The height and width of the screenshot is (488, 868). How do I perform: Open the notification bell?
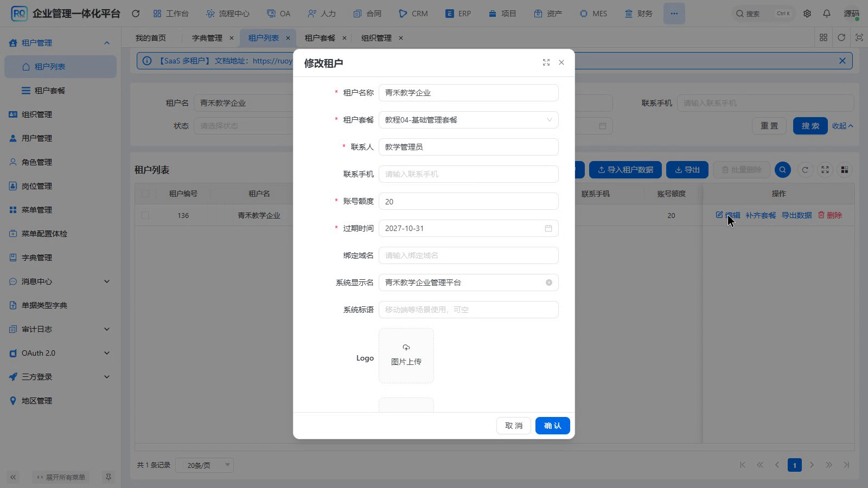[827, 14]
